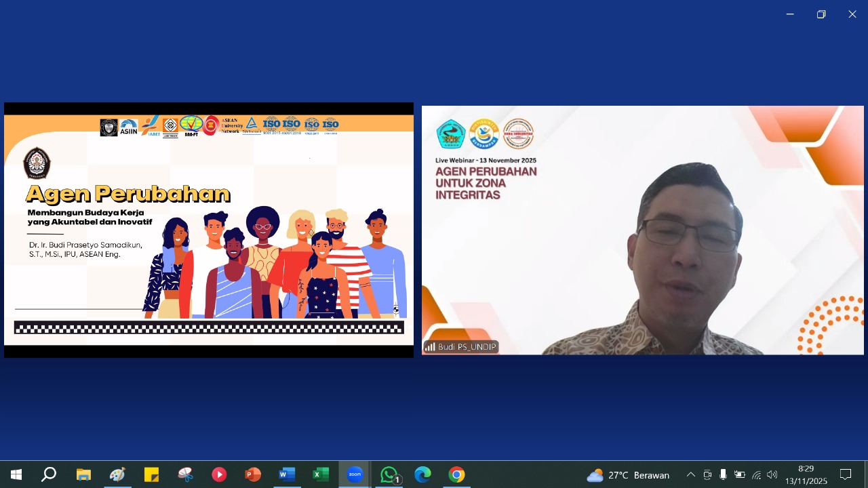Open the notification Action Center

tap(846, 474)
